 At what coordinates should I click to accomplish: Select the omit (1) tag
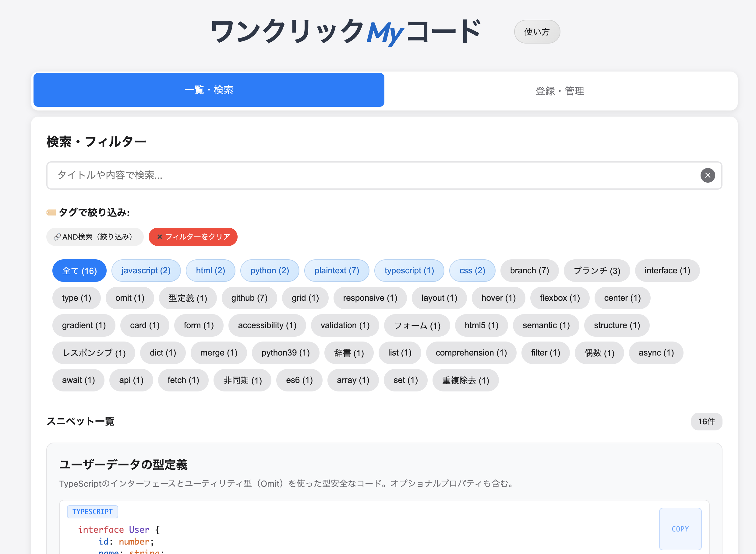click(x=130, y=298)
